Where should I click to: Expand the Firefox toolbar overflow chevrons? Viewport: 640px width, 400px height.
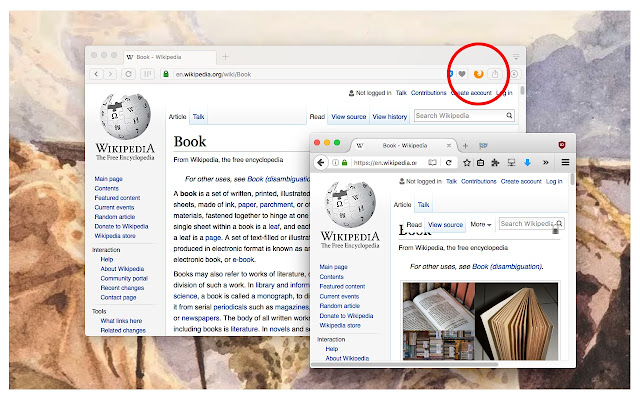pyautogui.click(x=545, y=162)
